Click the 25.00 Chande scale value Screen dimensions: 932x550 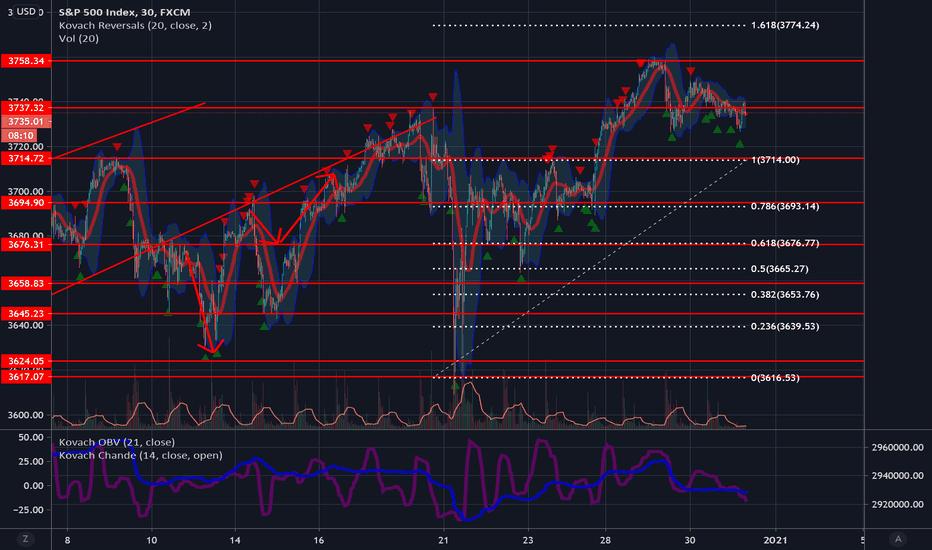point(31,461)
